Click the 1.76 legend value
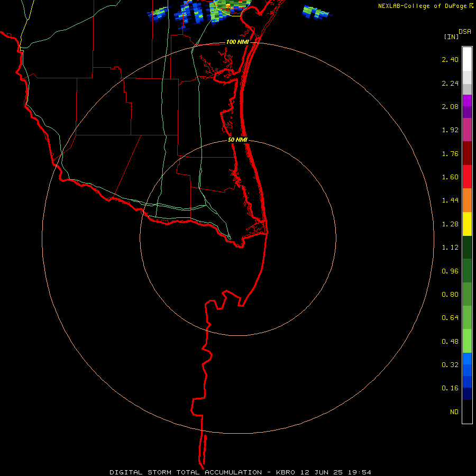 click(450, 153)
